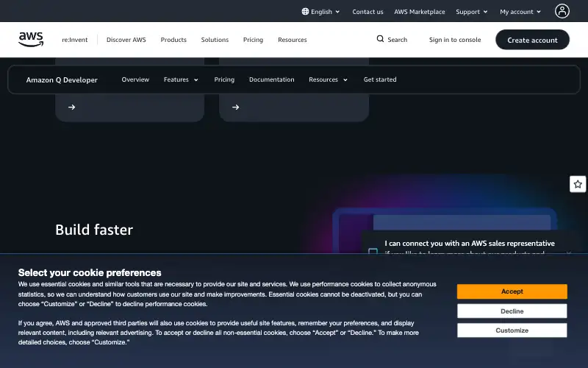
Task: Open the Products menu
Action: (x=173, y=40)
